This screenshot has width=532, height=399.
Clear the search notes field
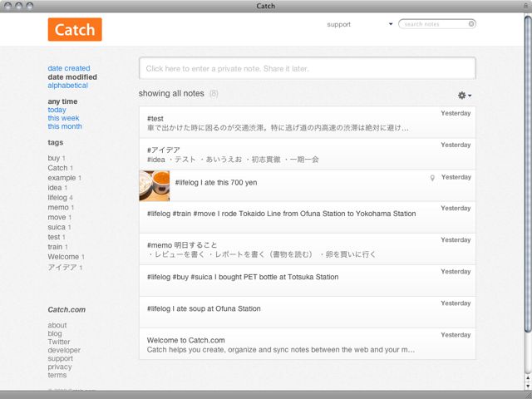(471, 24)
